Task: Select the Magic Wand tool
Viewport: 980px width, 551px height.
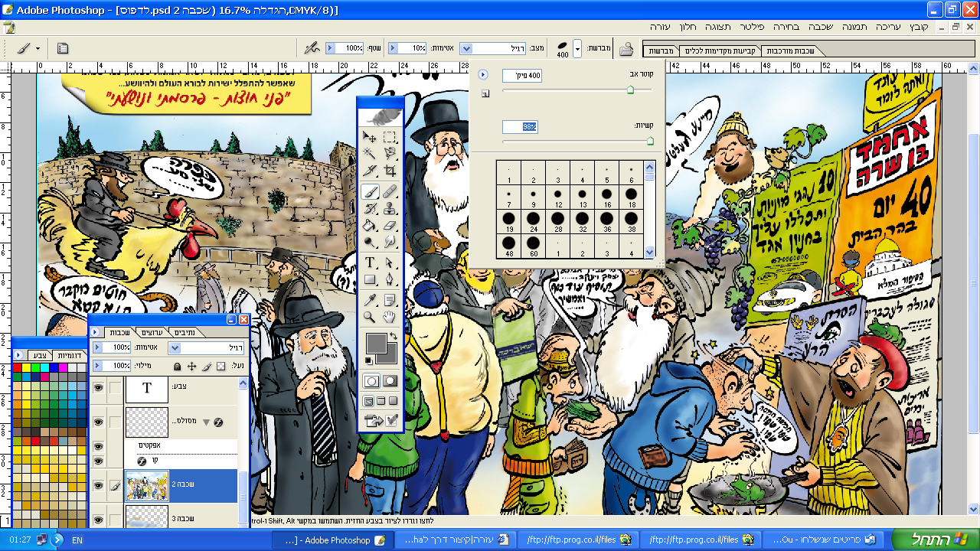Action: tap(371, 154)
